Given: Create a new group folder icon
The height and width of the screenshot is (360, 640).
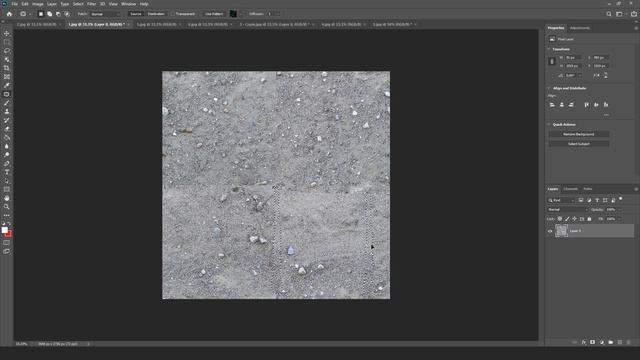Looking at the screenshot, I should tap(611, 342).
